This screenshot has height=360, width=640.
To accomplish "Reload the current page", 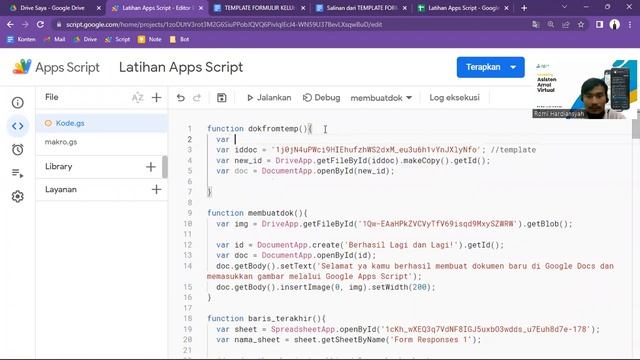I will (40, 24).
